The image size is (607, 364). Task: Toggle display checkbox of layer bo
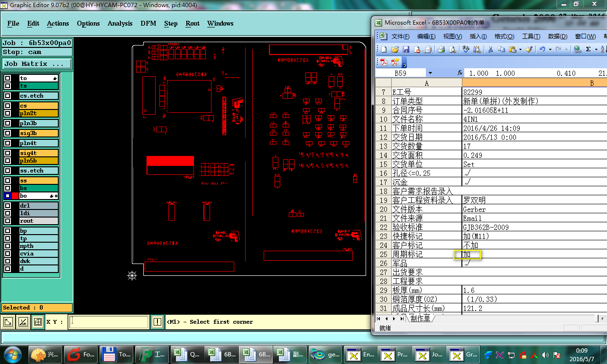click(x=8, y=196)
